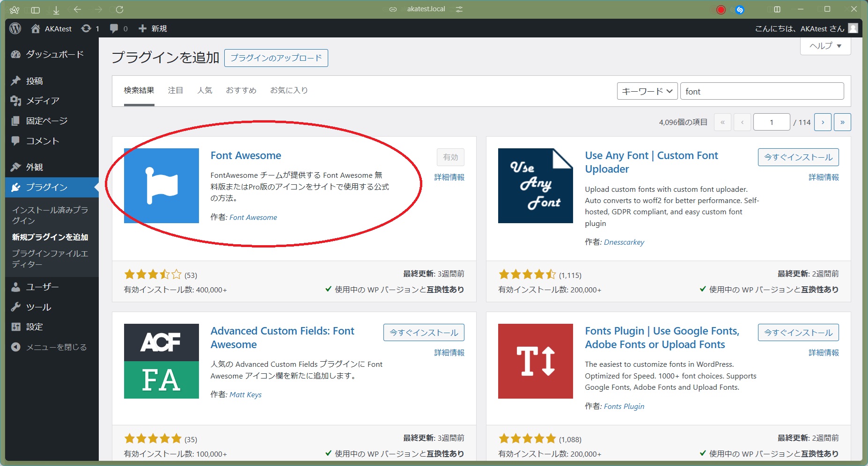Switch to the おすすめ tab
The height and width of the screenshot is (466, 868).
point(241,90)
